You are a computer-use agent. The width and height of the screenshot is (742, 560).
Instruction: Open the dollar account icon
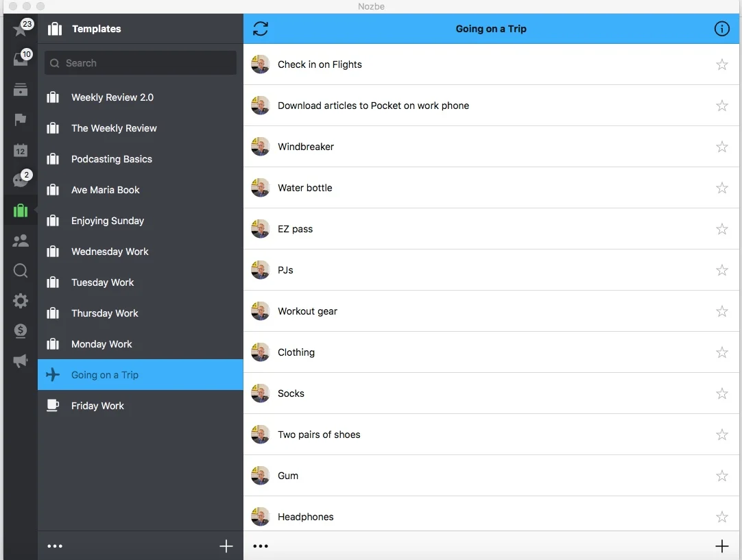[21, 330]
